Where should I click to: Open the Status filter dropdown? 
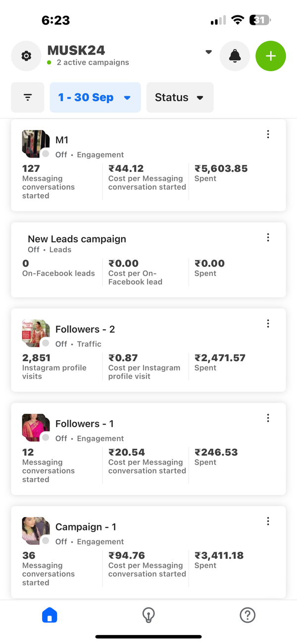[180, 98]
